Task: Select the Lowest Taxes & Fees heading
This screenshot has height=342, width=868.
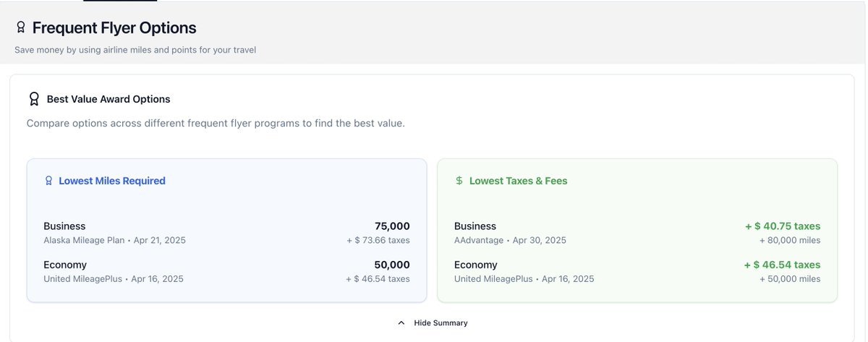Action: coord(518,181)
